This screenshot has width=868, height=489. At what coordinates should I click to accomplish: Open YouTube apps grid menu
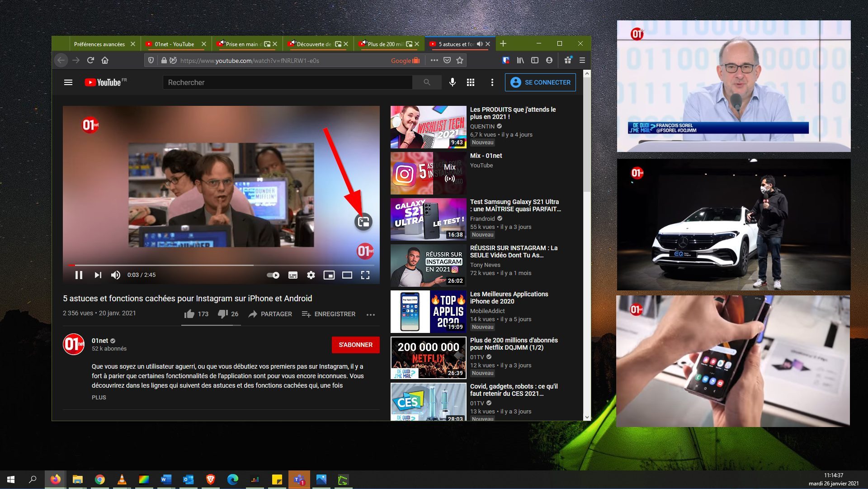[x=471, y=82]
